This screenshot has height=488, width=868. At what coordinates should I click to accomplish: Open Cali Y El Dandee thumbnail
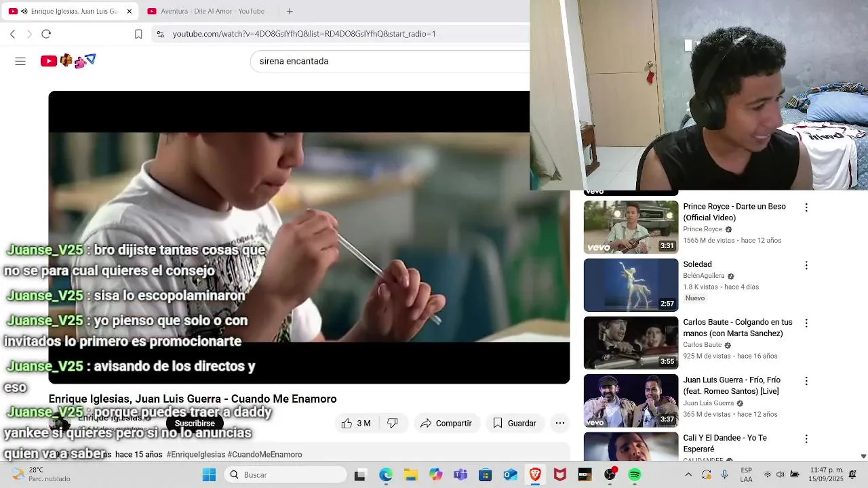pos(631,447)
